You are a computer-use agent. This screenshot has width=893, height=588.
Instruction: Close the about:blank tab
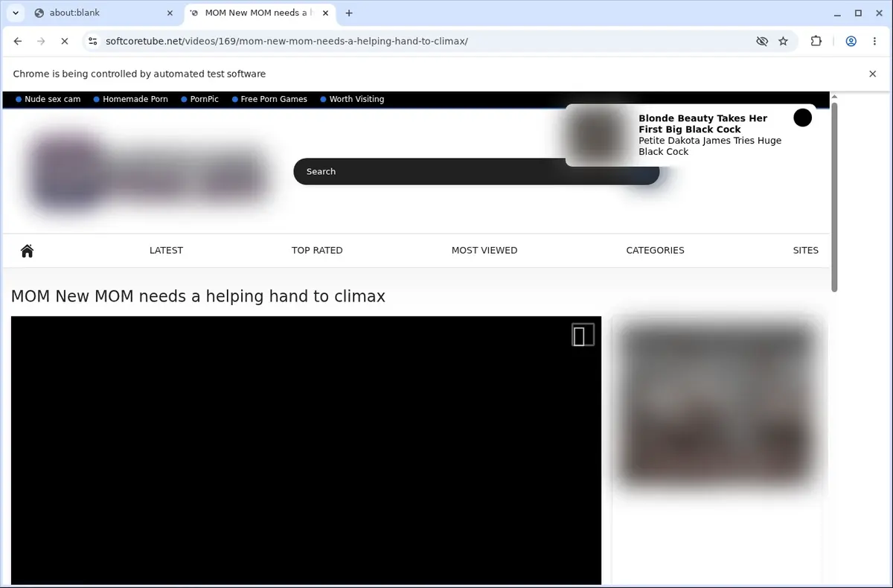click(170, 13)
